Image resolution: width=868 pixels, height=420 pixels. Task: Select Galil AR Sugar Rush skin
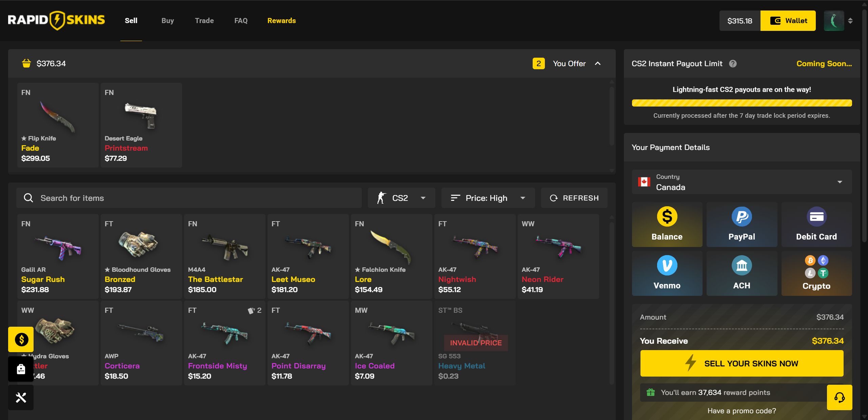[58, 256]
